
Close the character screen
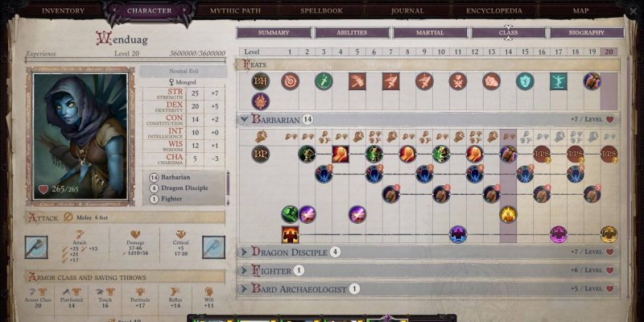[x=633, y=11]
